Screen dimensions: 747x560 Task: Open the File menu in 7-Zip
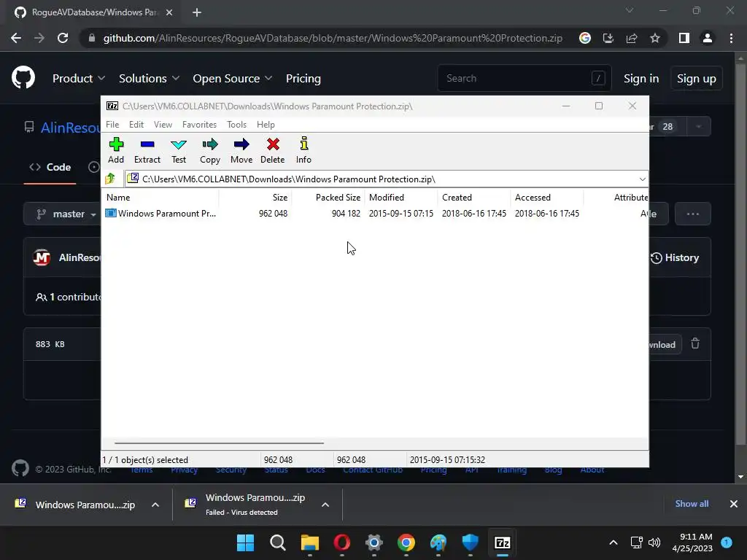coord(112,124)
